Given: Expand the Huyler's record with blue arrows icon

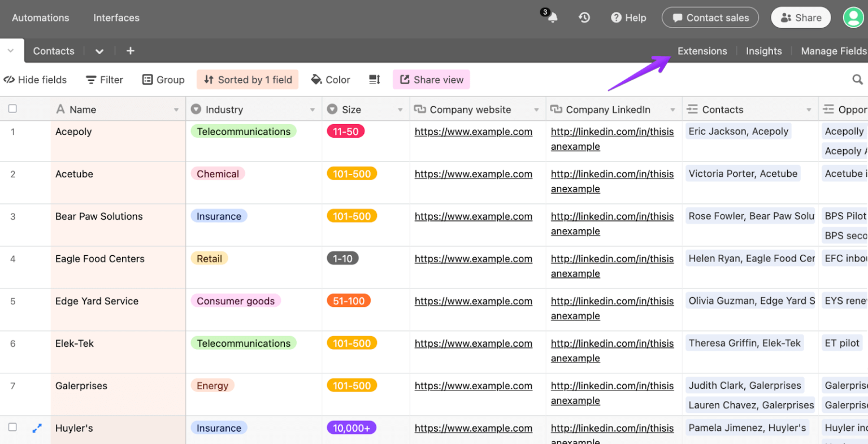Looking at the screenshot, I should coord(37,428).
